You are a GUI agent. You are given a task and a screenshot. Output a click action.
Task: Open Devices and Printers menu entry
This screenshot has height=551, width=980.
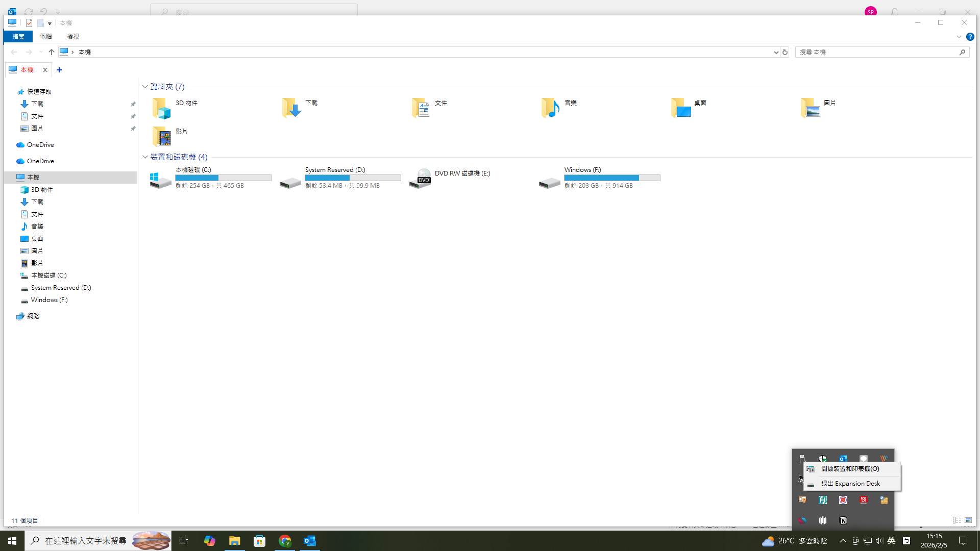tap(850, 468)
